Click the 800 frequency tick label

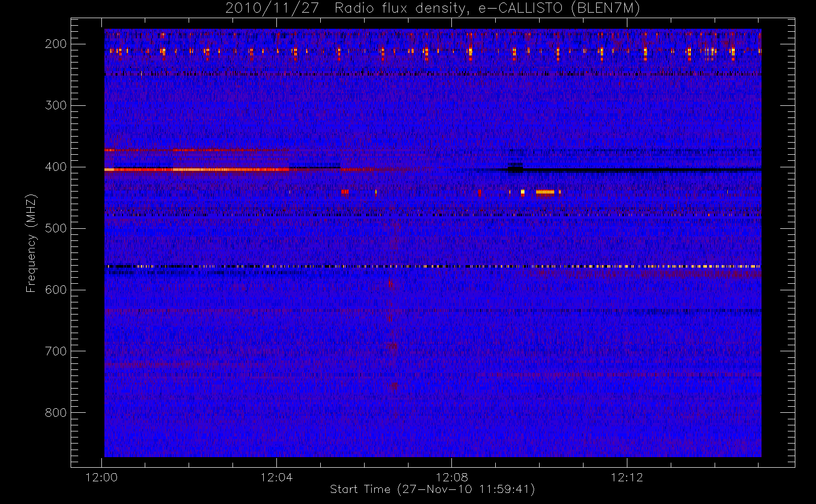pos(56,413)
